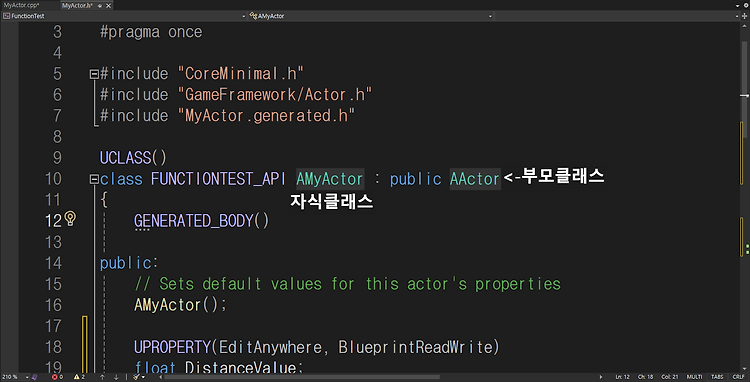Viewport: 750px width, 382px height.
Task: Toggle the TABS indentation setting
Action: [x=717, y=377]
